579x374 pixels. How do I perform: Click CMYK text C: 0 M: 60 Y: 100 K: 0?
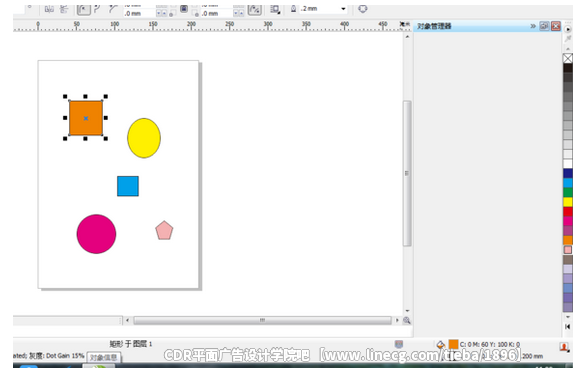(x=490, y=344)
